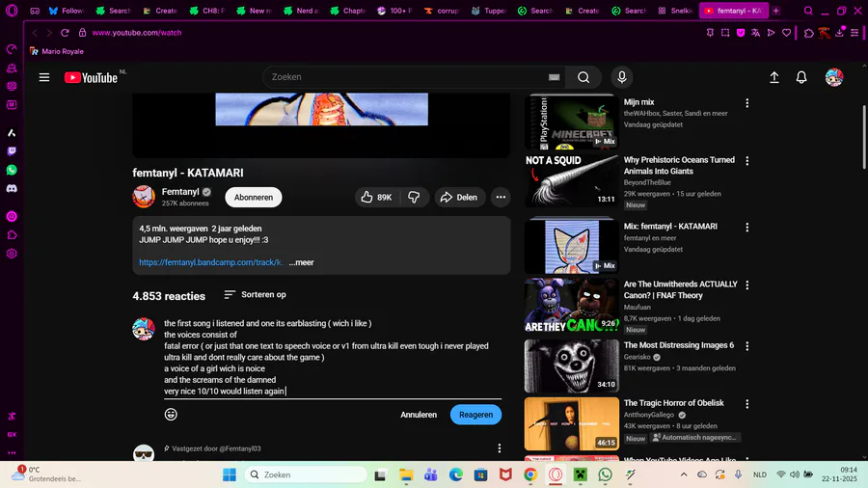Open File Explorer from taskbar
Image resolution: width=868 pixels, height=488 pixels.
(406, 474)
